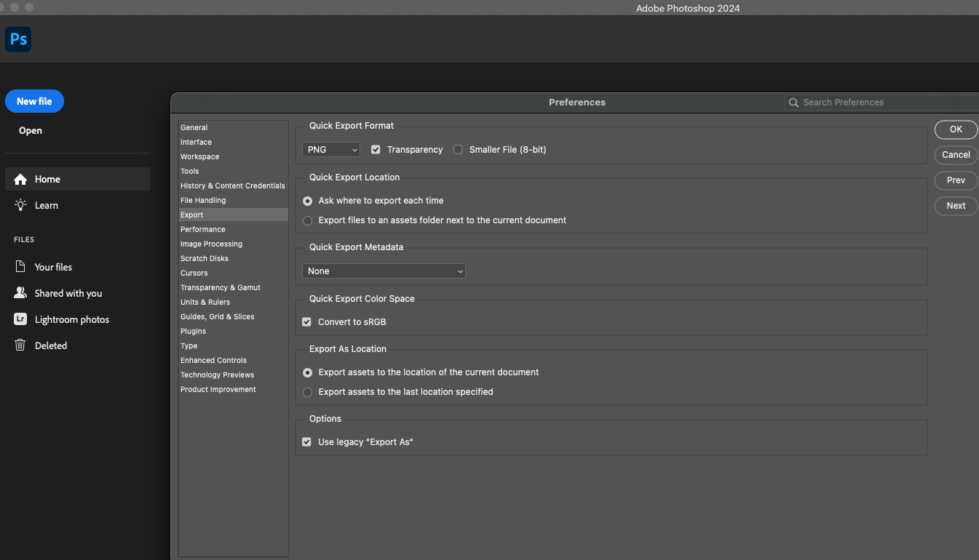The height and width of the screenshot is (560, 979).
Task: Select export files to an assets folder option
Action: click(307, 220)
